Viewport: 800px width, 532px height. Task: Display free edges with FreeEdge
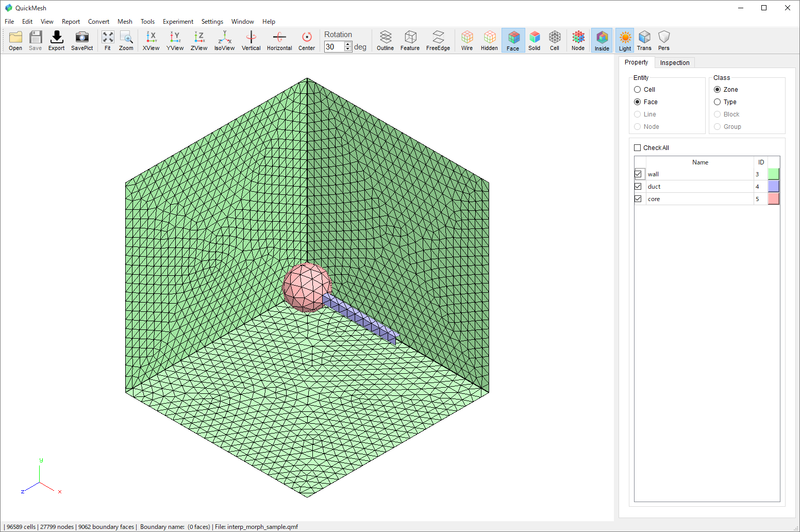[438, 40]
